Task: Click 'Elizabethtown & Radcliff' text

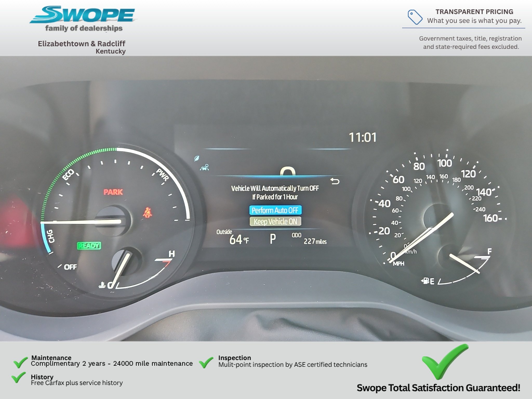Action: point(82,43)
